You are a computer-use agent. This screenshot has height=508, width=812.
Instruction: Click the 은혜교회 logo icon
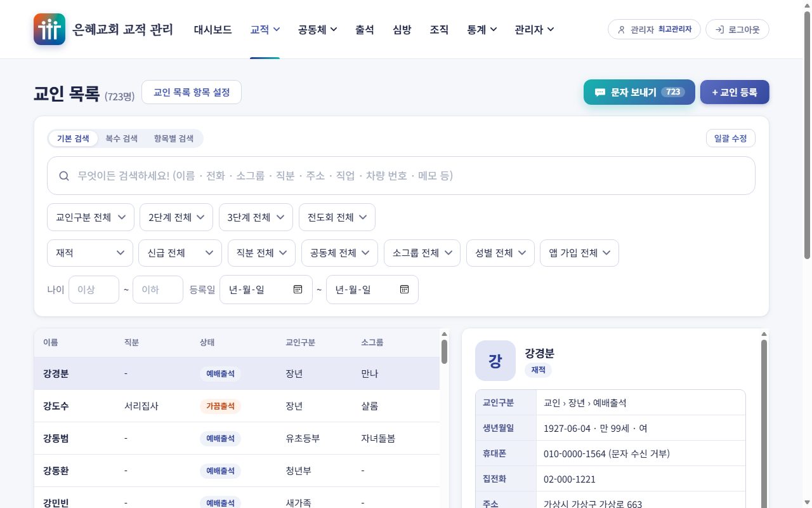pyautogui.click(x=49, y=29)
